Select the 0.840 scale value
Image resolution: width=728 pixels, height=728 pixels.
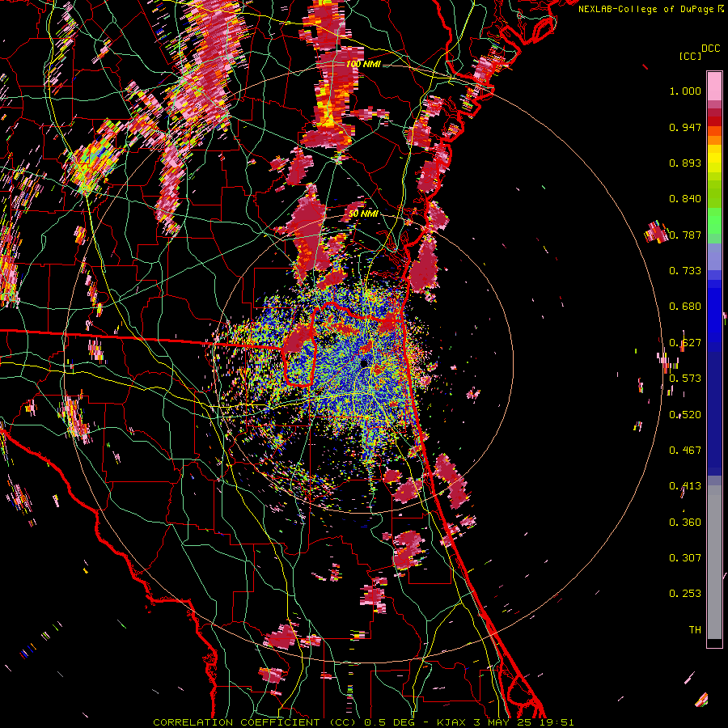(x=685, y=199)
